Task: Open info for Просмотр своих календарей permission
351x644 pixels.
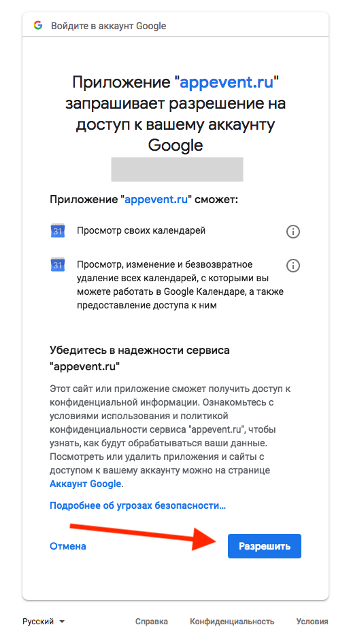Action: point(293,232)
